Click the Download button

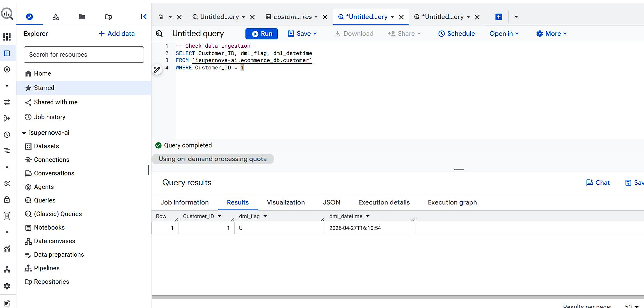click(354, 33)
